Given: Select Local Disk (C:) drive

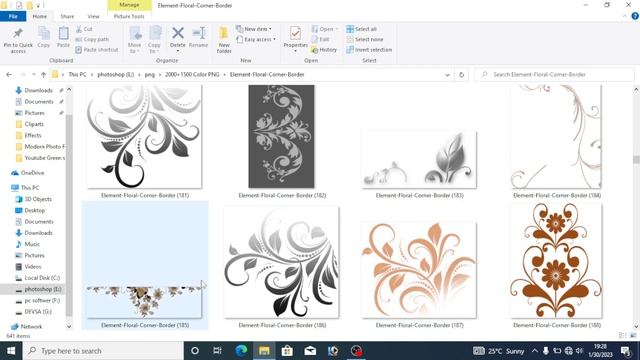Looking at the screenshot, I should pos(42,278).
